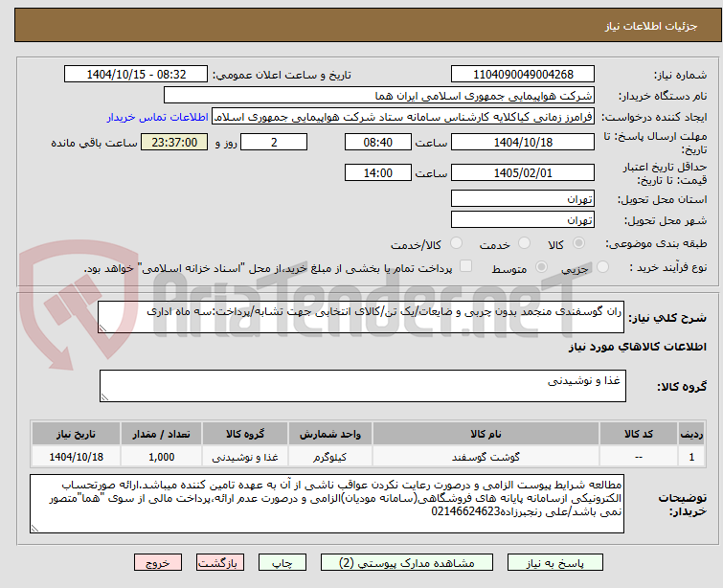The height and width of the screenshot is (588, 723).
Task: Select the کالا radio button
Action: [x=578, y=242]
